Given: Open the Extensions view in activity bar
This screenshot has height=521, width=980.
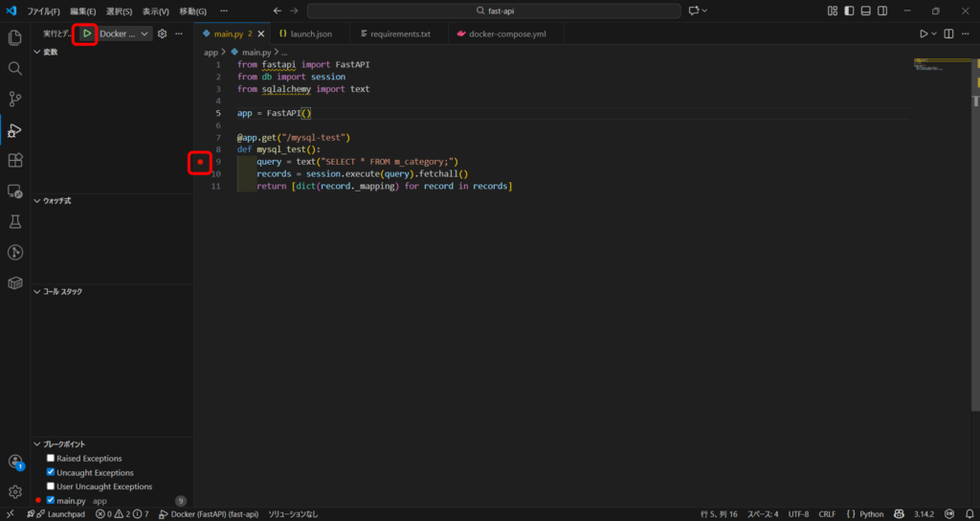Looking at the screenshot, I should point(14,160).
